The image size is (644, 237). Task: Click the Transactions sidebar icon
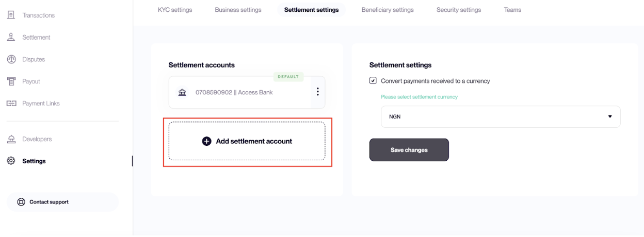point(10,15)
